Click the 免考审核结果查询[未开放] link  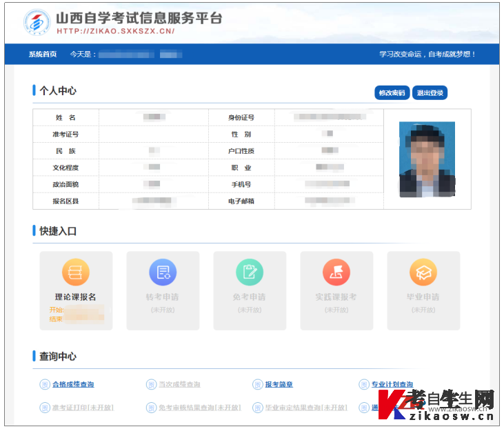pos(200,408)
